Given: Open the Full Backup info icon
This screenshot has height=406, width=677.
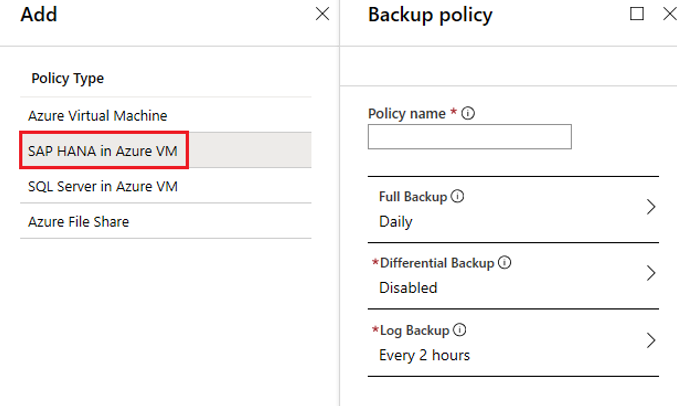Looking at the screenshot, I should click(458, 197).
